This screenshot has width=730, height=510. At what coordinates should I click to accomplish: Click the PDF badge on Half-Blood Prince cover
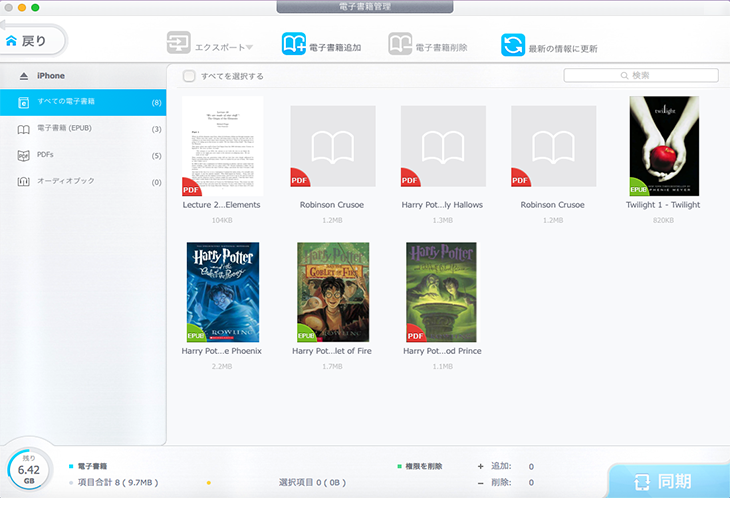click(x=415, y=334)
